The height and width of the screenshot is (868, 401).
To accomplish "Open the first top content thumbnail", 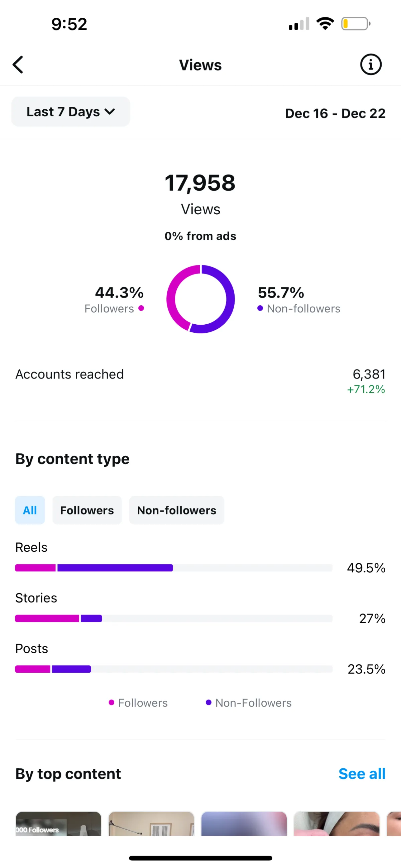I will [58, 824].
